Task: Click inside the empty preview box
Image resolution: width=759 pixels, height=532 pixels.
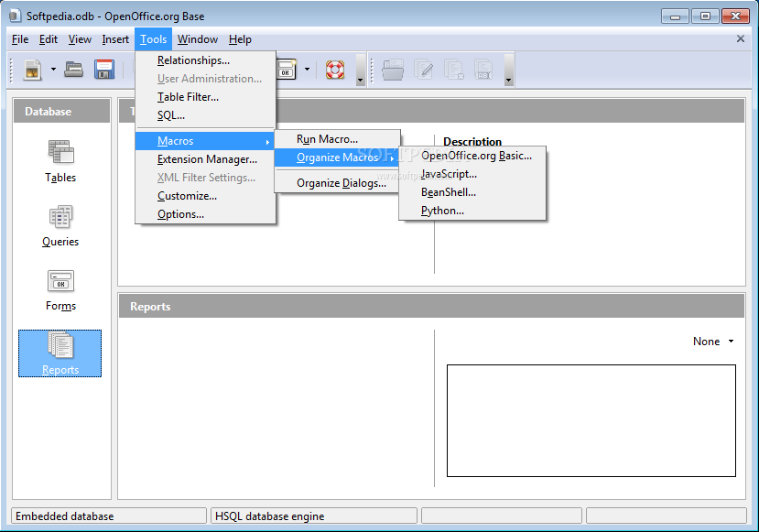Action: tap(591, 420)
